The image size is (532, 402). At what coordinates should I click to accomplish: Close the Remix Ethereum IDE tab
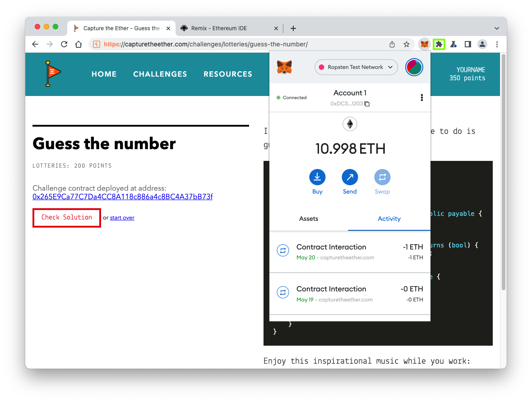[276, 28]
